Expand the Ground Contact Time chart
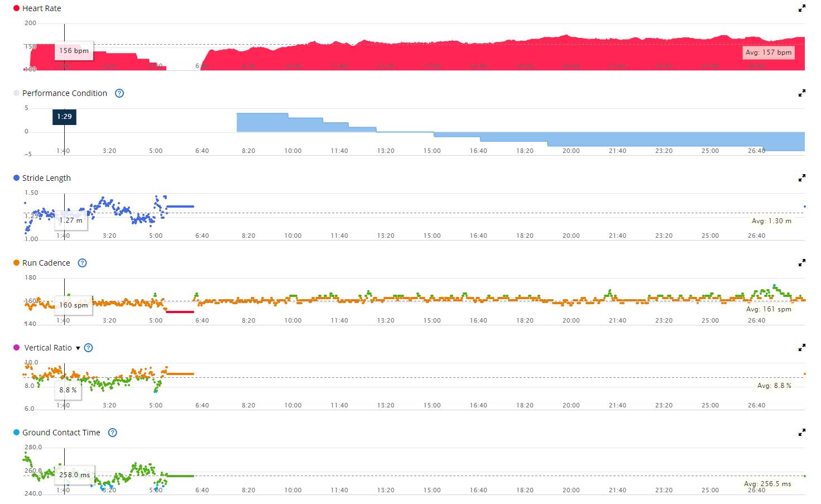 click(801, 433)
